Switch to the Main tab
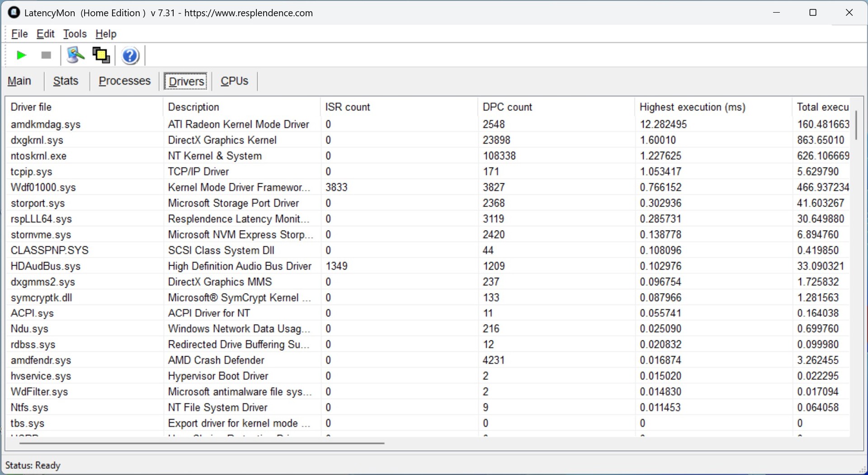Viewport: 868px width, 475px height. [19, 81]
